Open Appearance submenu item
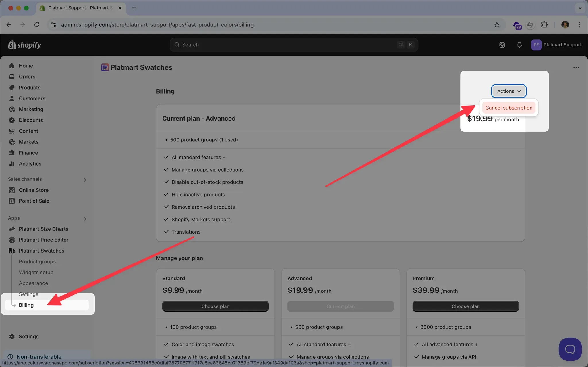This screenshot has height=367, width=588. tap(33, 283)
